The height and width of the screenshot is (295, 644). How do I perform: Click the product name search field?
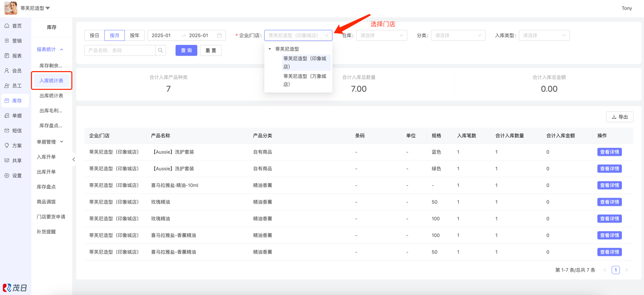[120, 50]
